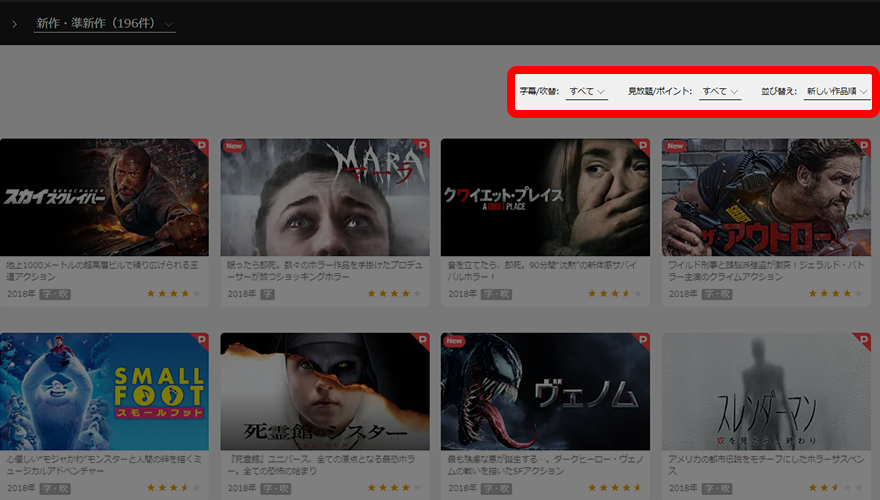Open the MARA マーラ movie thumbnail
This screenshot has width=880, height=500.
(325, 198)
